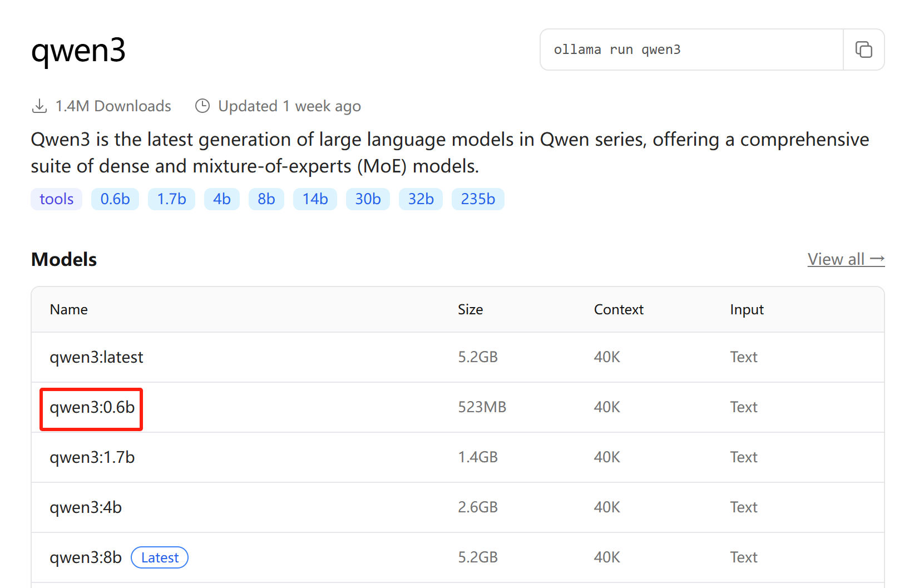Select the 8b size tag

[x=266, y=199]
